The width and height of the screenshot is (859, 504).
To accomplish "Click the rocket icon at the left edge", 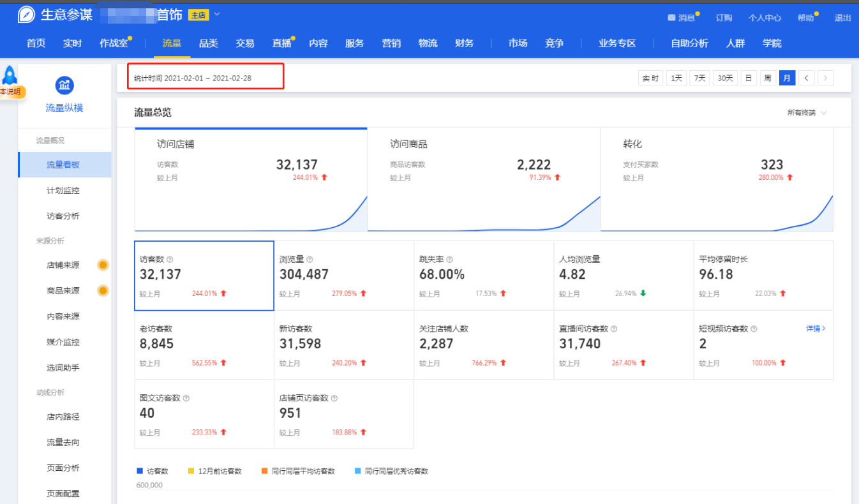I will click(10, 75).
